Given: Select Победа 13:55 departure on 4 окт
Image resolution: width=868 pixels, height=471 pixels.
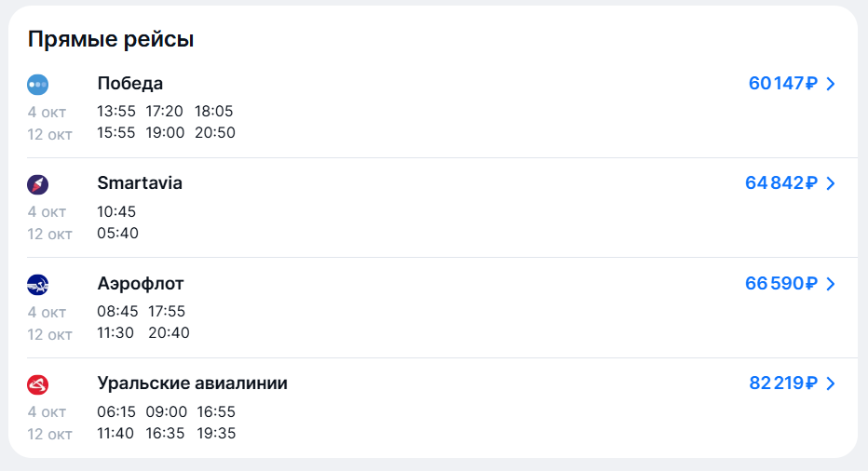Looking at the screenshot, I should click(116, 112).
